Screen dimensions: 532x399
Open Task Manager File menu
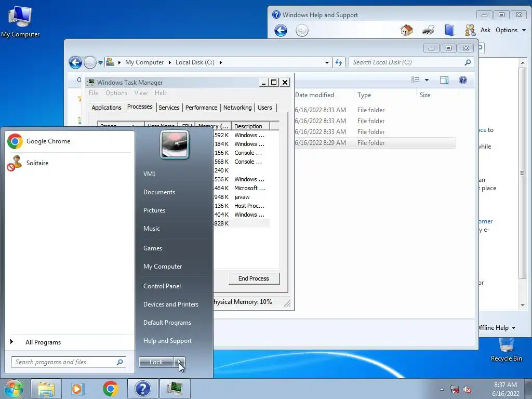point(94,93)
